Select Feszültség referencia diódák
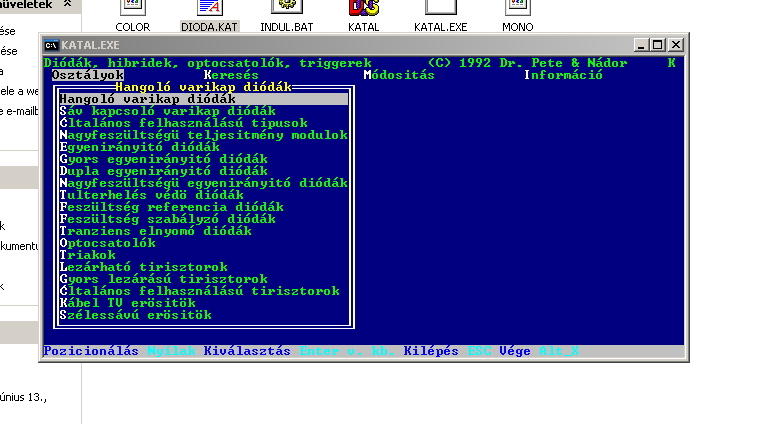 coord(171,207)
